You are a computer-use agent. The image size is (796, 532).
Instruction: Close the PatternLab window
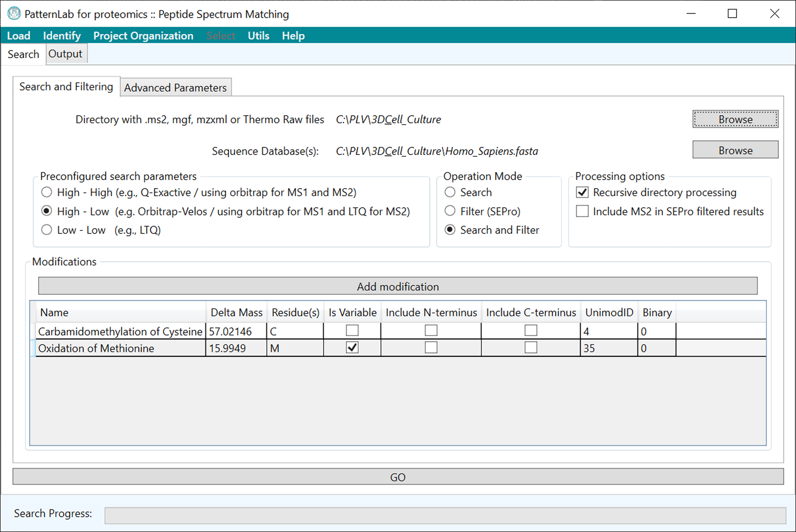774,13
